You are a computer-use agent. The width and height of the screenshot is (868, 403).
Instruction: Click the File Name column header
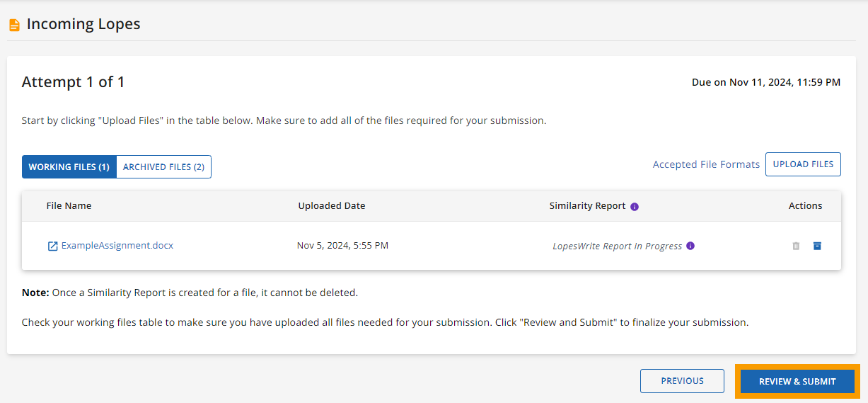pyautogui.click(x=69, y=206)
